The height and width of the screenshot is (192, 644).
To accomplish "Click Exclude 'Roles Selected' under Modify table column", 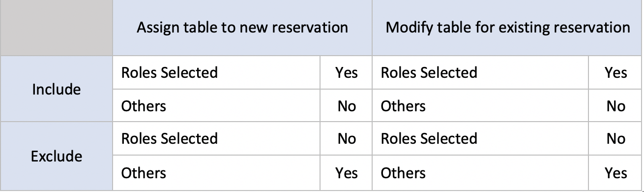I will pyautogui.click(x=429, y=139).
